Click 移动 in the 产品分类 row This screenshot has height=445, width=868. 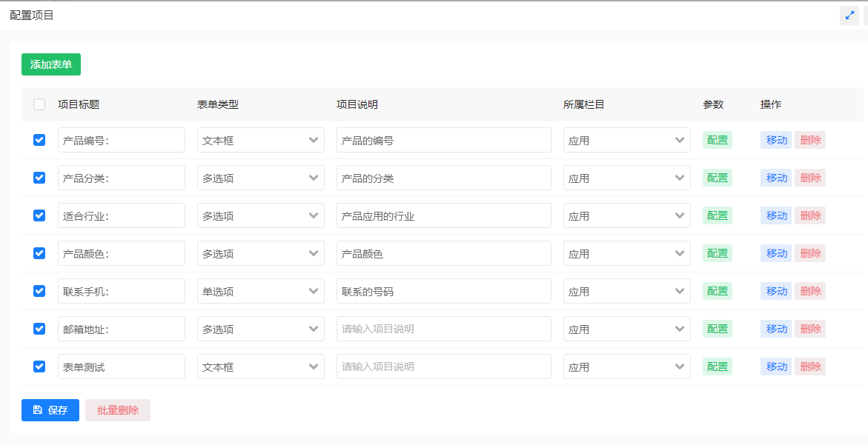[776, 178]
